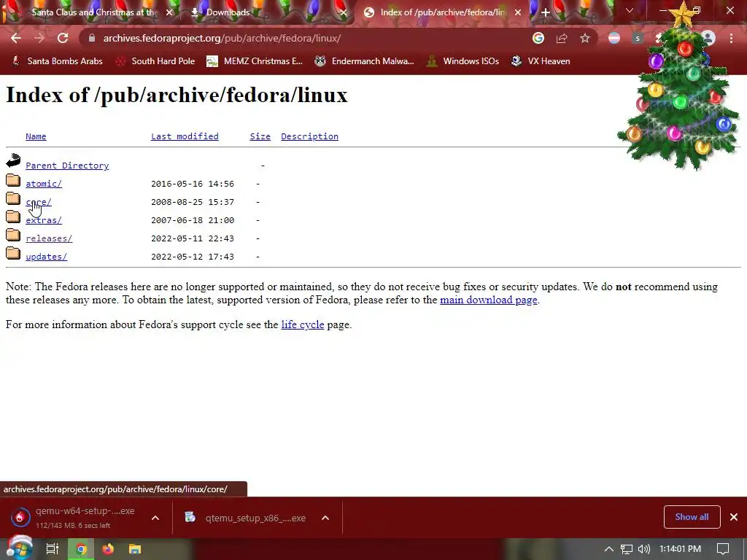Screen dimensions: 747x560
Task: Open the Windows Start menu
Action: [x=20, y=548]
